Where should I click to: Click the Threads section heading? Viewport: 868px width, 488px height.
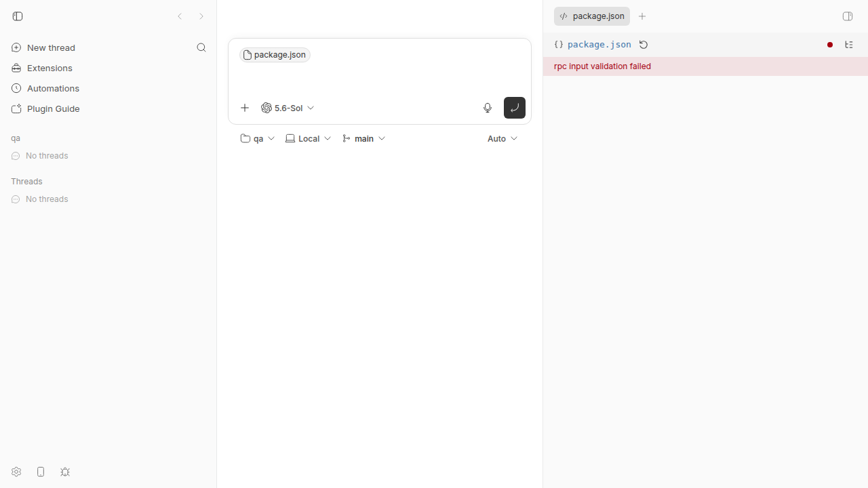26,182
